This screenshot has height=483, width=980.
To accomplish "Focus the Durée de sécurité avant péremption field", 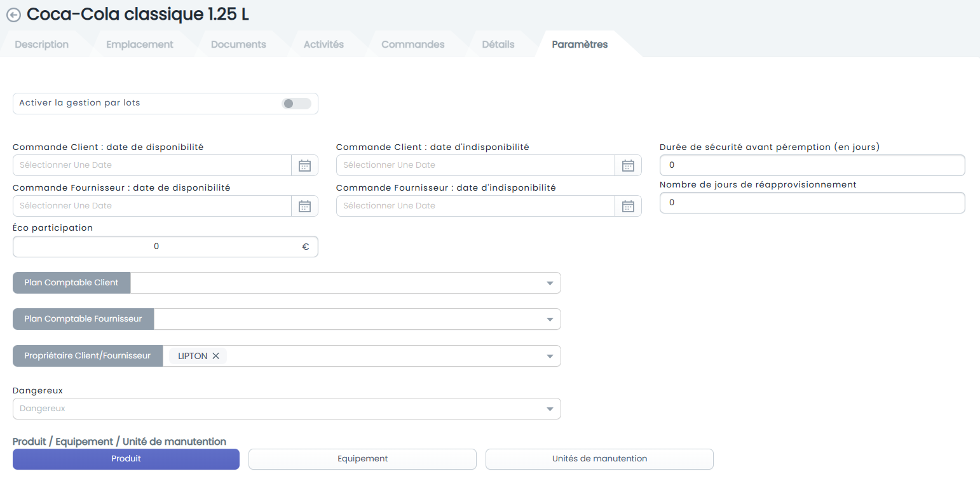I will click(x=812, y=165).
